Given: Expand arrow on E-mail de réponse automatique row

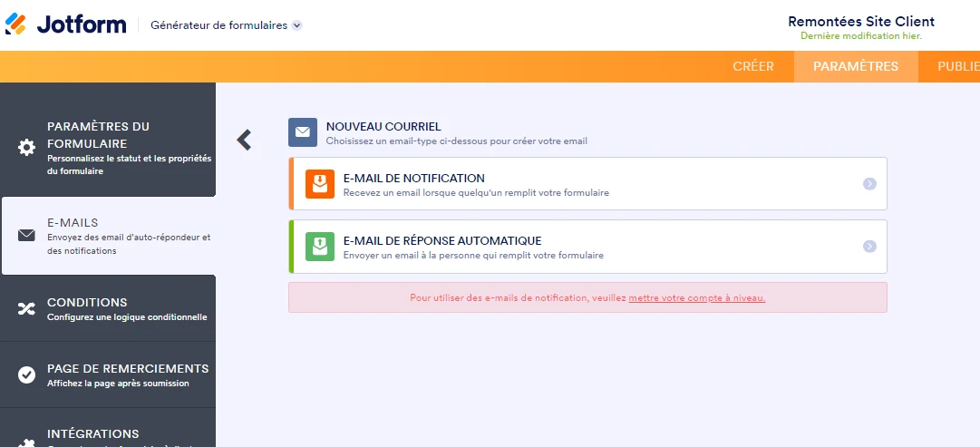Looking at the screenshot, I should [x=869, y=247].
